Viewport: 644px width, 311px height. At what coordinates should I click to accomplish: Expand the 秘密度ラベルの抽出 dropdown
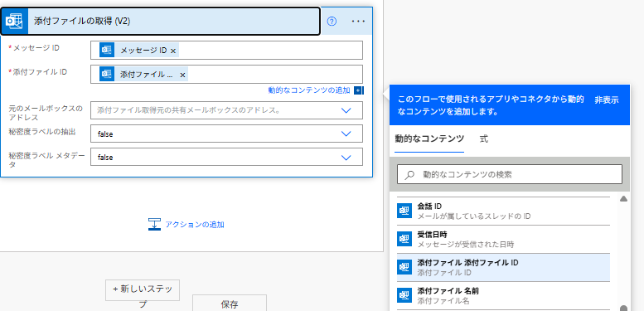click(346, 134)
